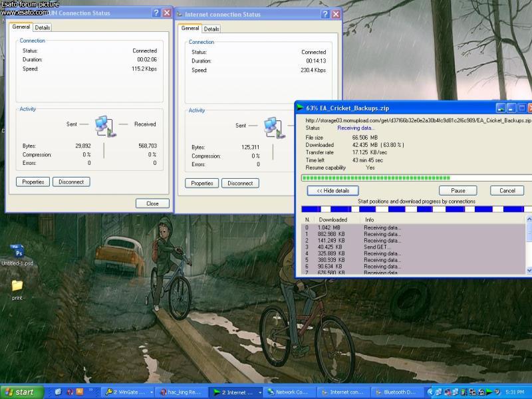Select connection row with 882.988 KB downloaded
Screen dimensions: 532x399
point(414,234)
